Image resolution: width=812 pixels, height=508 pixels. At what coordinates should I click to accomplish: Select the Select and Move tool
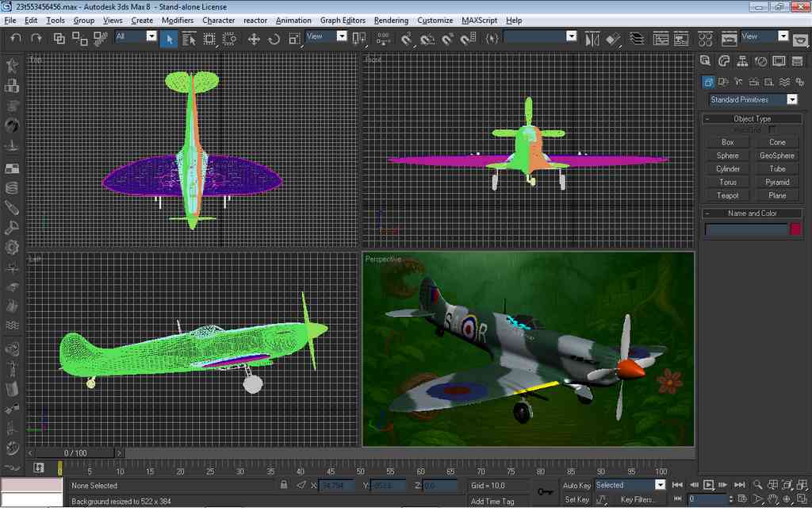point(254,38)
